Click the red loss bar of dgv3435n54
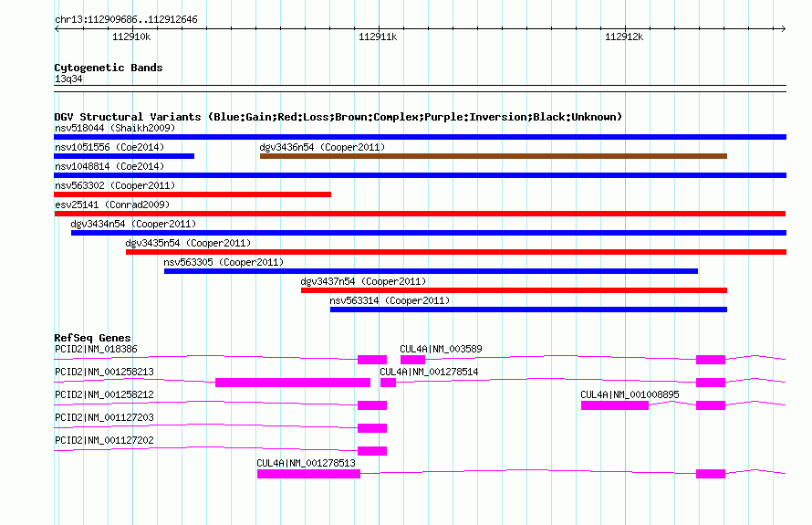 click(456, 252)
